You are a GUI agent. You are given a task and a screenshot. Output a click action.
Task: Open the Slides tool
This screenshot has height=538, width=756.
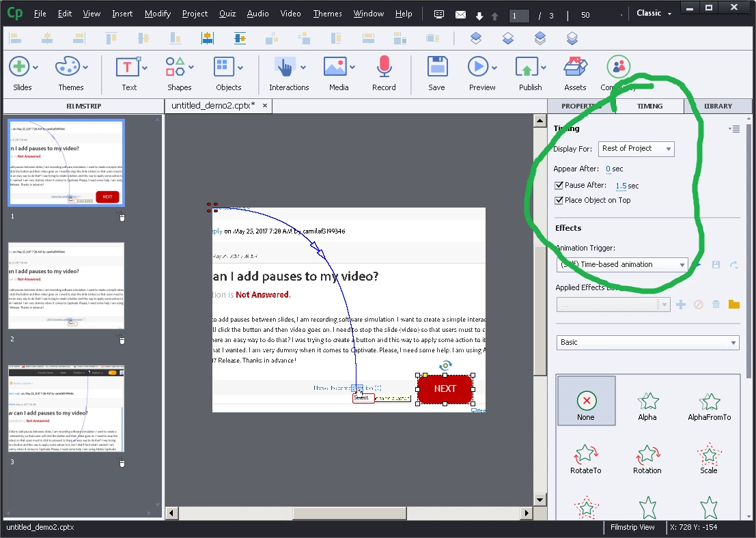(x=19, y=66)
